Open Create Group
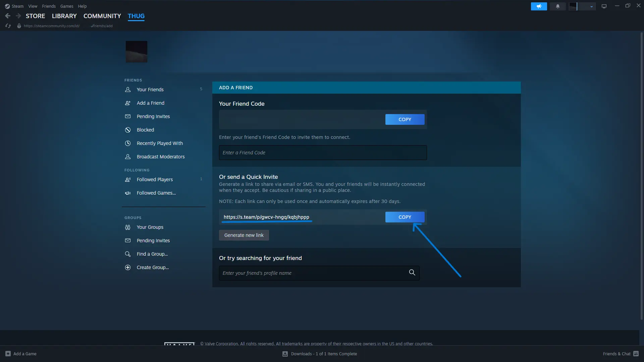Viewport: 644px width, 362px height. click(x=153, y=267)
